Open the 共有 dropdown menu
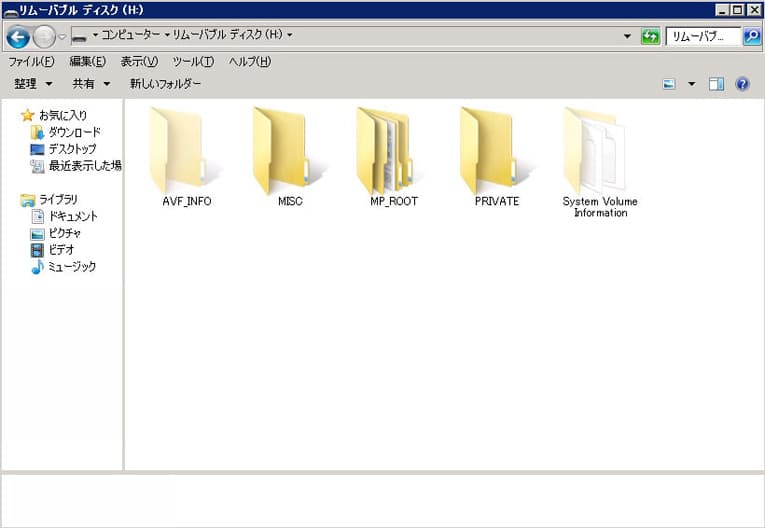 91,84
